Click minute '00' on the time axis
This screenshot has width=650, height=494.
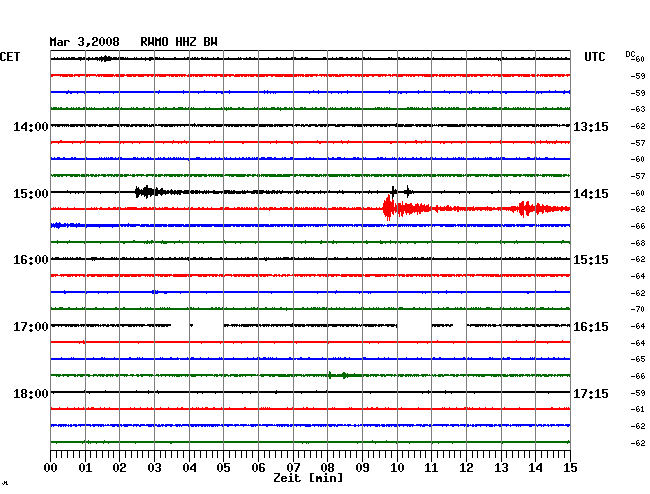[50, 468]
